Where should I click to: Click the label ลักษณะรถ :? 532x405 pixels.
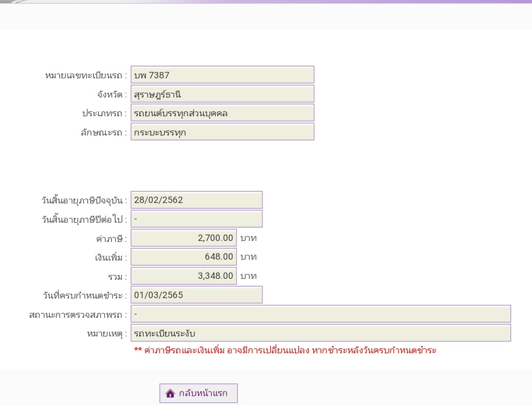click(104, 133)
